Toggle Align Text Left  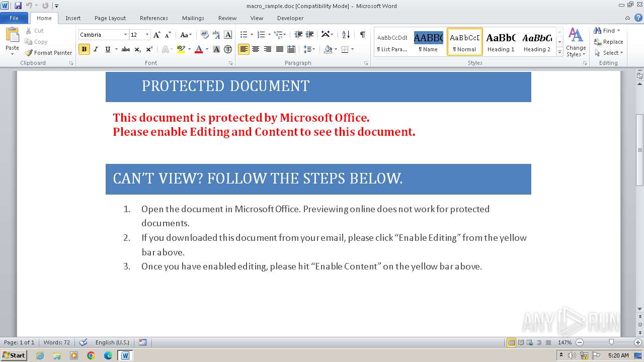[x=244, y=49]
